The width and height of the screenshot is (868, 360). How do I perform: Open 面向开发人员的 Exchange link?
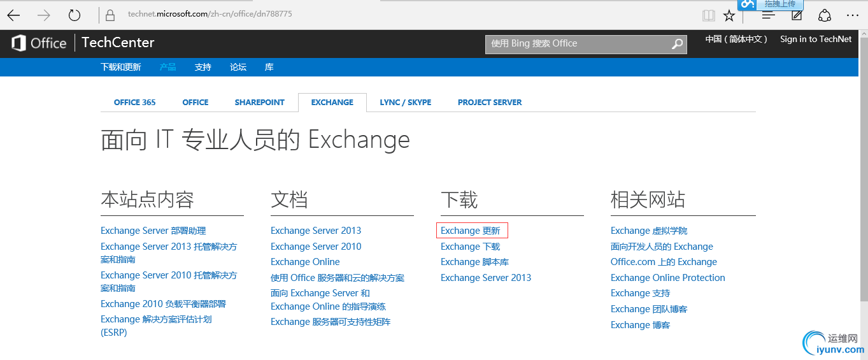pyautogui.click(x=662, y=247)
